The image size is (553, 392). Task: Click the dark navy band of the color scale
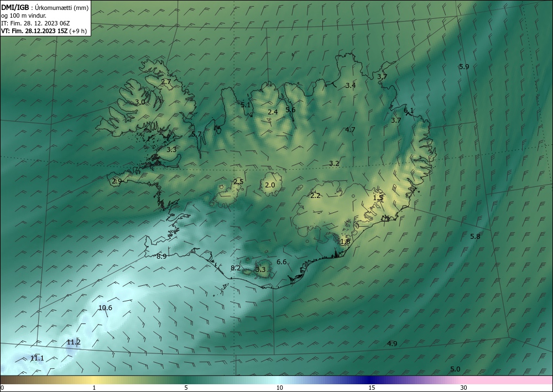369,380
